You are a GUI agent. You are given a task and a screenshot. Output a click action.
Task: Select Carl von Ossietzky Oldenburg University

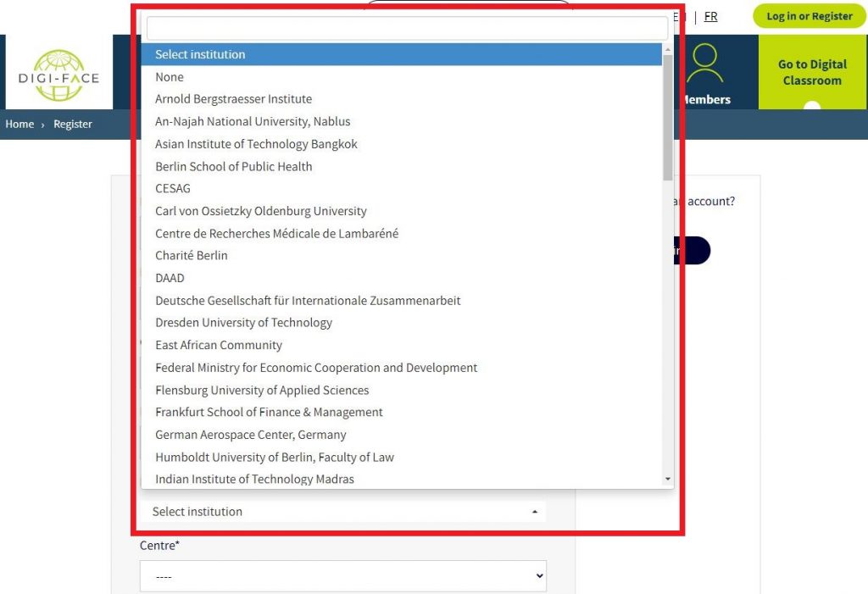(x=401, y=211)
